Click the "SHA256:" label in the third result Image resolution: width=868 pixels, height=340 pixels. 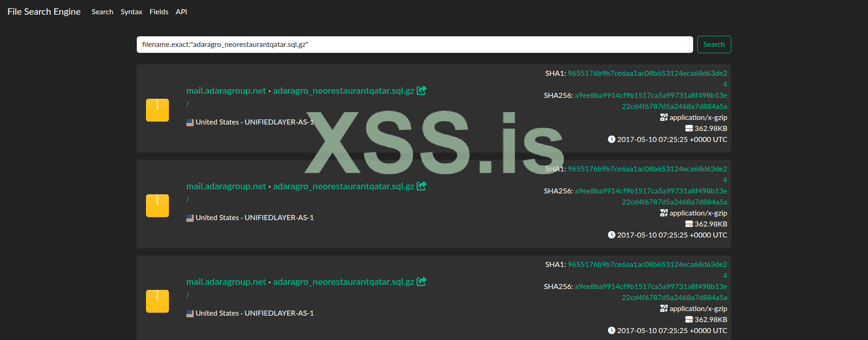tap(558, 287)
